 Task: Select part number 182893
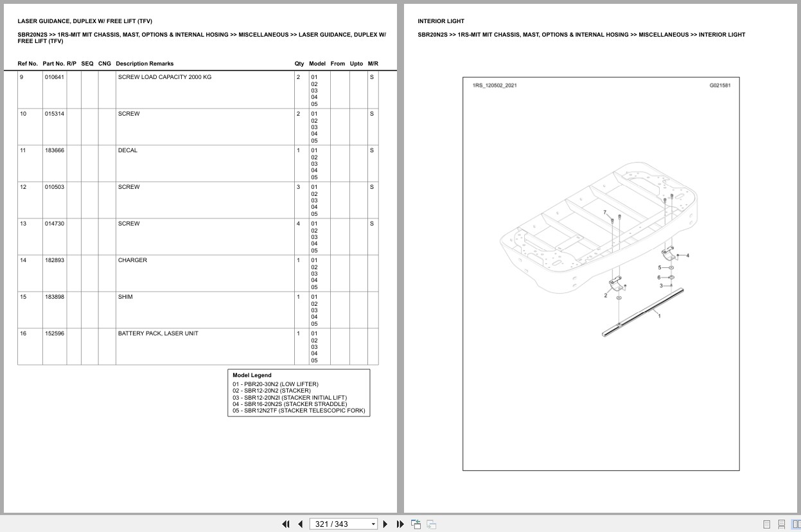click(55, 260)
